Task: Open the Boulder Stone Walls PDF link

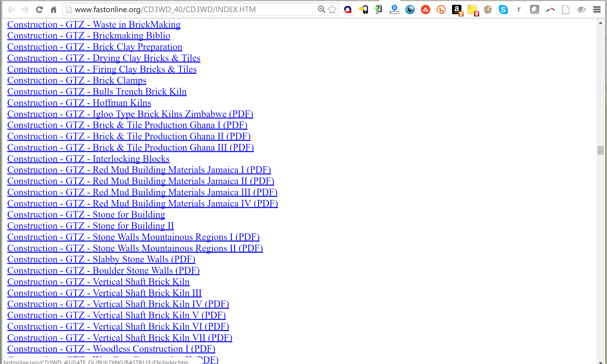Action: tap(104, 271)
